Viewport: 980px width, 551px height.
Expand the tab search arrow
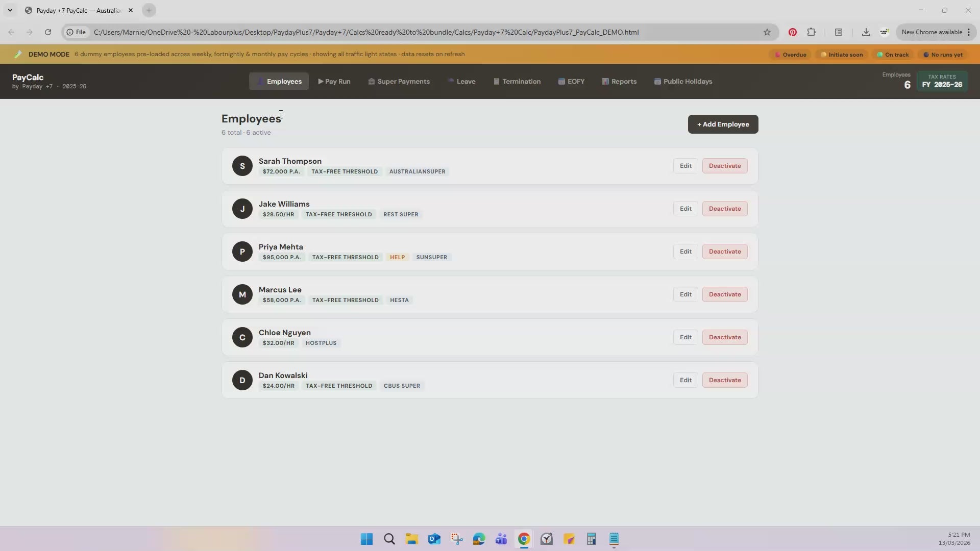10,10
